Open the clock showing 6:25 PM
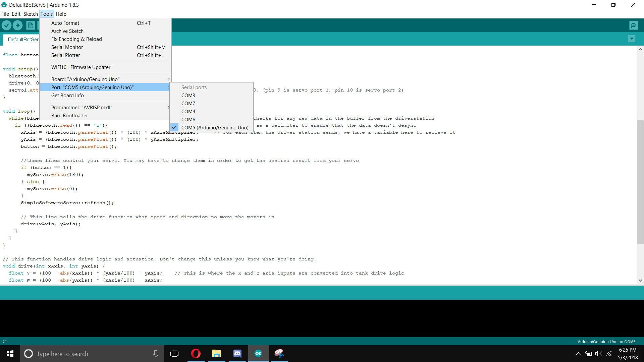 coord(628,354)
